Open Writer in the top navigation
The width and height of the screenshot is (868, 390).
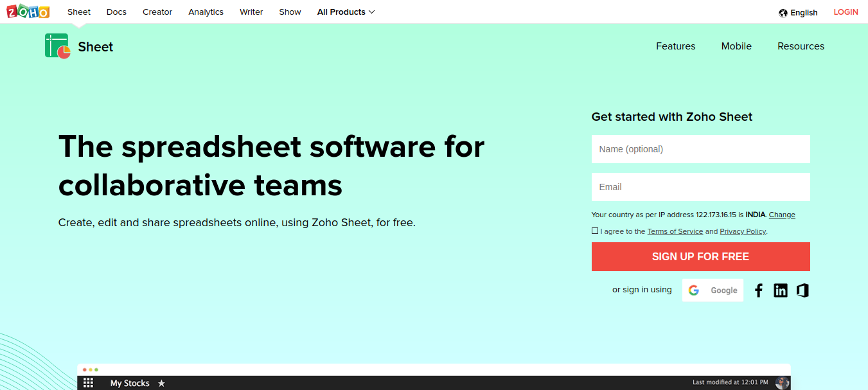[x=251, y=12]
